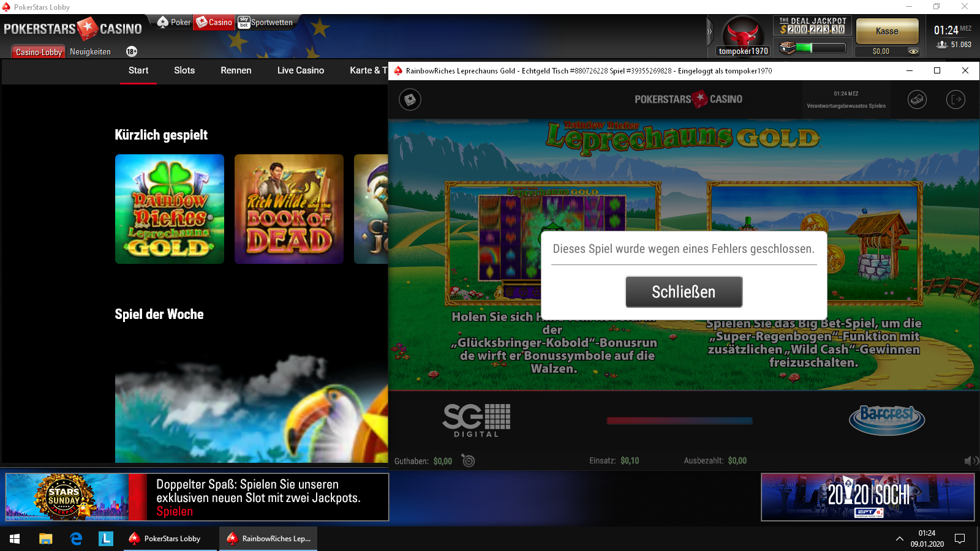Open the cashier money icon in game window
This screenshot has height=551, width=980.
pos(917,99)
